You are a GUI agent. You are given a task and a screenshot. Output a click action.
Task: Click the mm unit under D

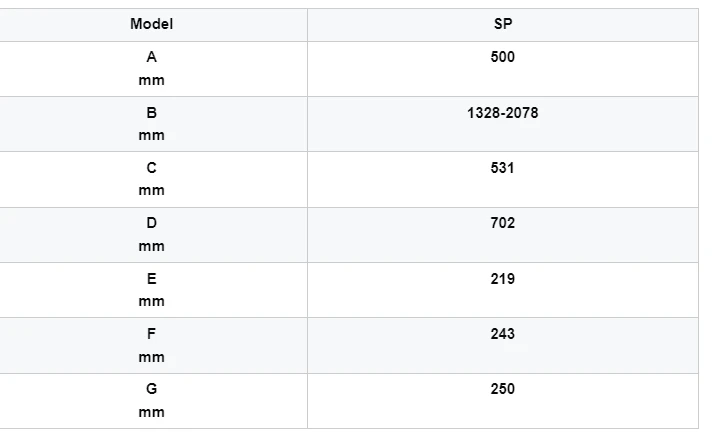pyautogui.click(x=151, y=247)
